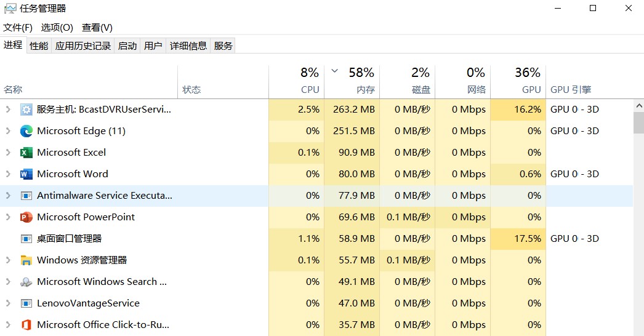Click the 90.9 MB Excel memory value
Screen dimensions: 644x336
[x=356, y=153]
